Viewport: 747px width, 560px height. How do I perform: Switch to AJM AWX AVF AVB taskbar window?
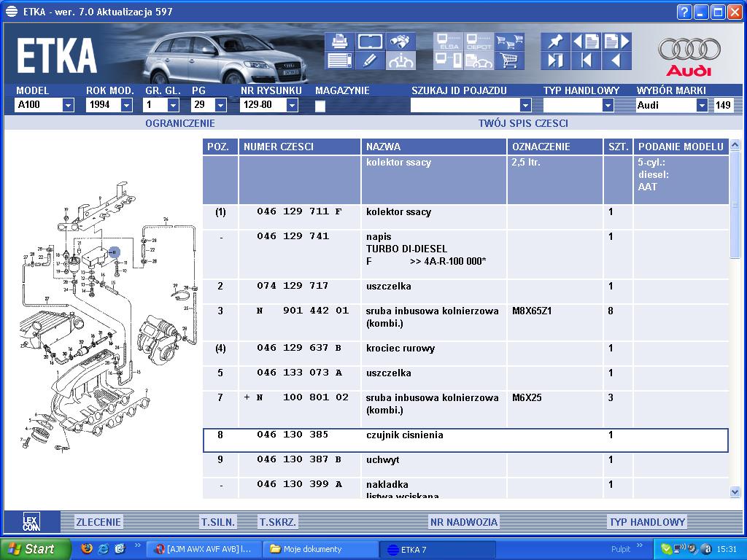coord(204,549)
